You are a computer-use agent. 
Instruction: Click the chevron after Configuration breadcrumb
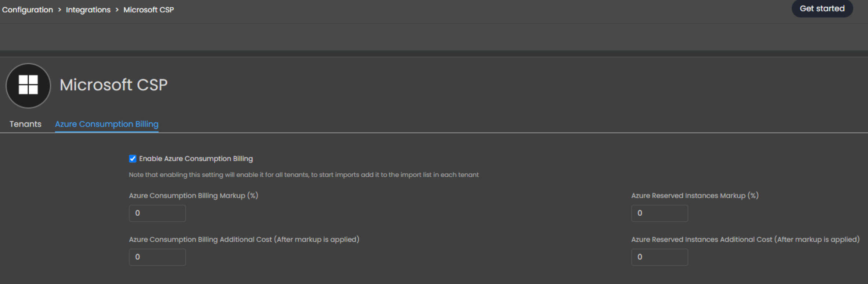click(x=59, y=10)
